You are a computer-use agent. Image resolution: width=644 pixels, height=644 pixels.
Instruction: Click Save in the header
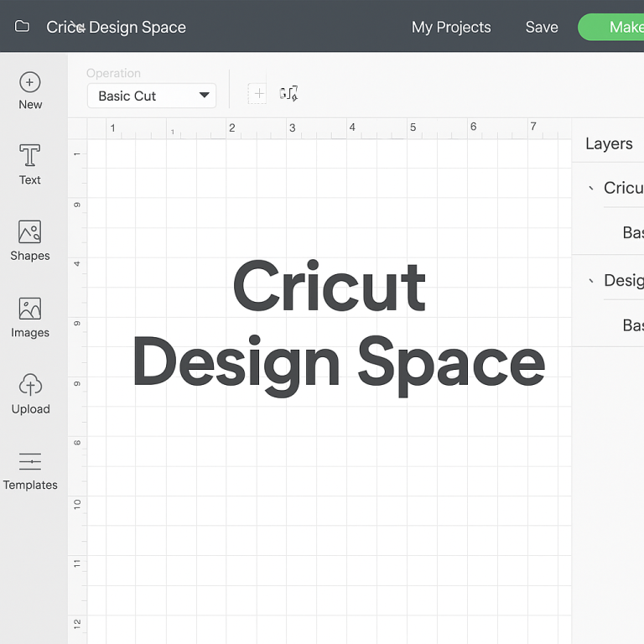click(542, 27)
